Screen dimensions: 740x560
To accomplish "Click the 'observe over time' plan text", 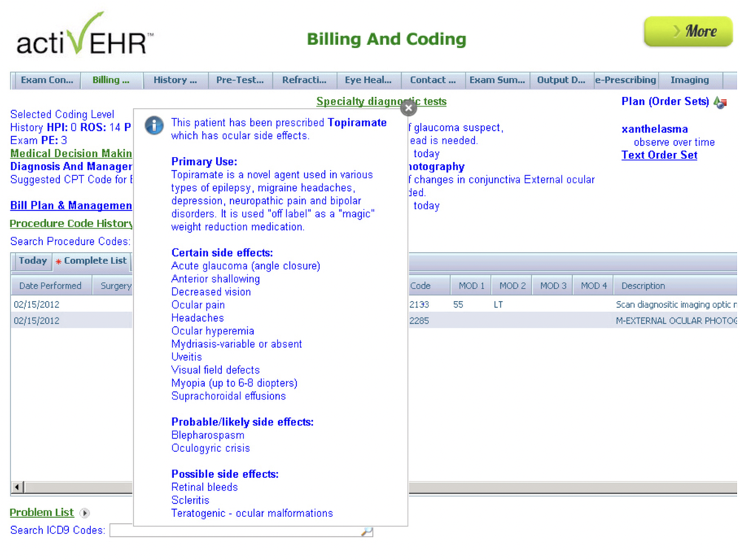I will [x=674, y=142].
